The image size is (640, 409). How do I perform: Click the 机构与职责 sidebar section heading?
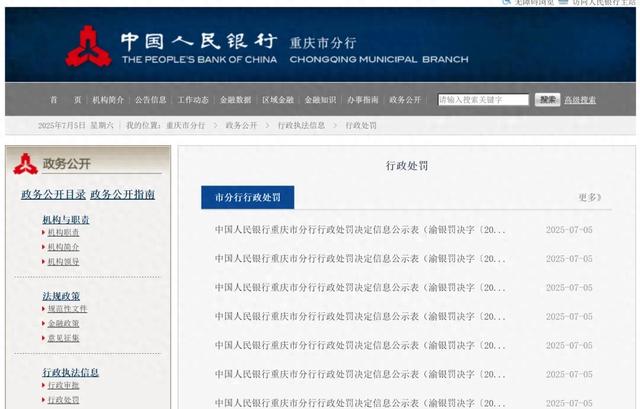pyautogui.click(x=66, y=220)
